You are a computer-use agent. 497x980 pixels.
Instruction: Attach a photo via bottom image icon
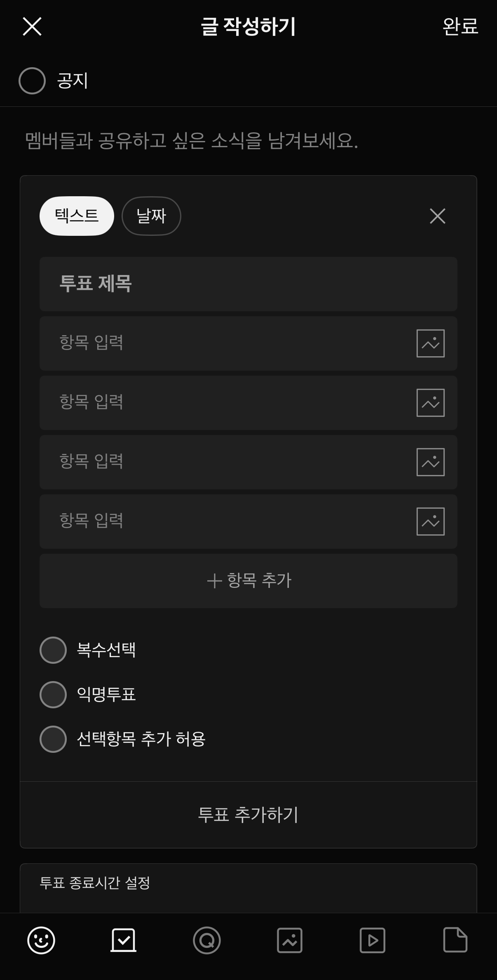pos(290,940)
